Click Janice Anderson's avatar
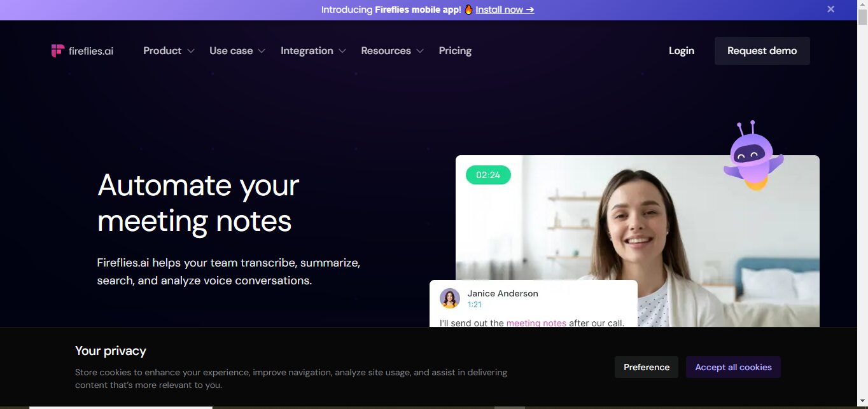 pos(450,298)
